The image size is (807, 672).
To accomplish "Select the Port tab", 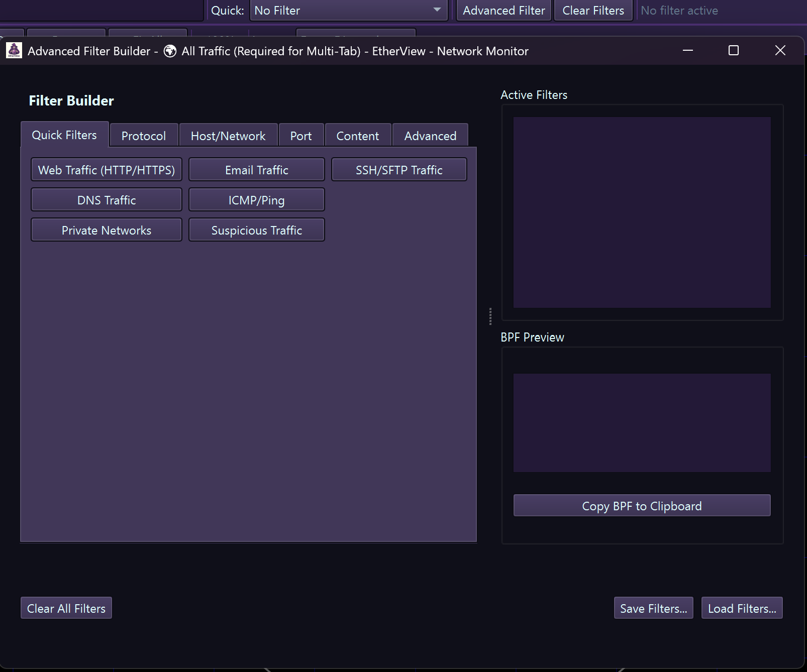I will point(301,136).
